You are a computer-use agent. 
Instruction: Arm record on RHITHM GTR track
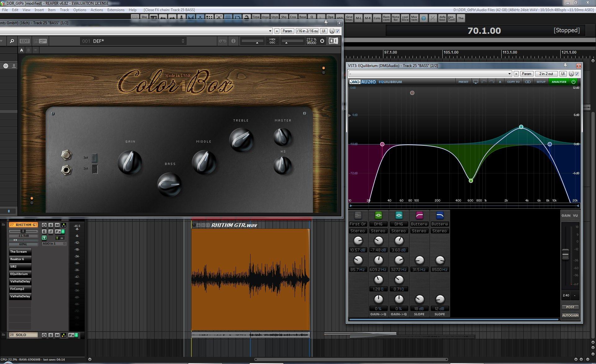[x=44, y=225]
